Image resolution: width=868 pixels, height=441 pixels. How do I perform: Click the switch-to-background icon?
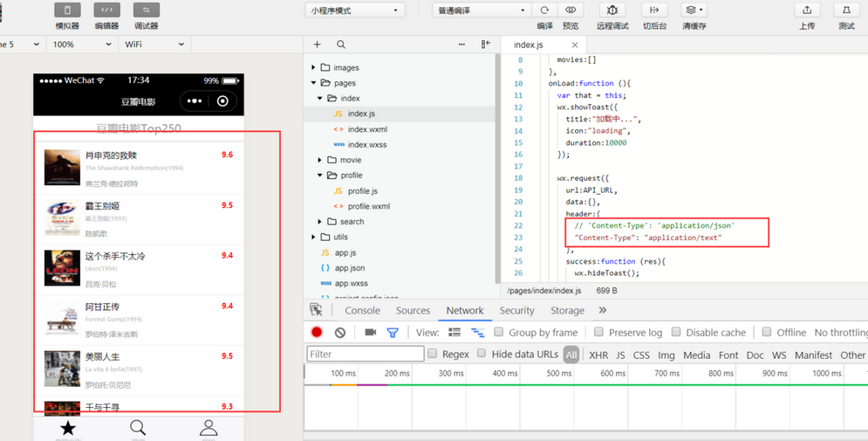(x=654, y=10)
